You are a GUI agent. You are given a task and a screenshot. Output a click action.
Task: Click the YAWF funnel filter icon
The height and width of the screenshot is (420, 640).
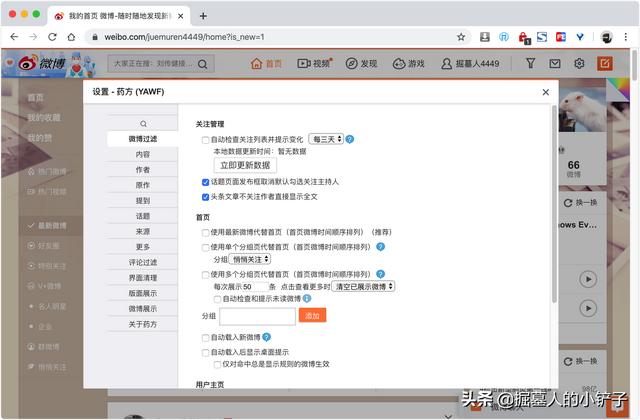click(x=530, y=63)
